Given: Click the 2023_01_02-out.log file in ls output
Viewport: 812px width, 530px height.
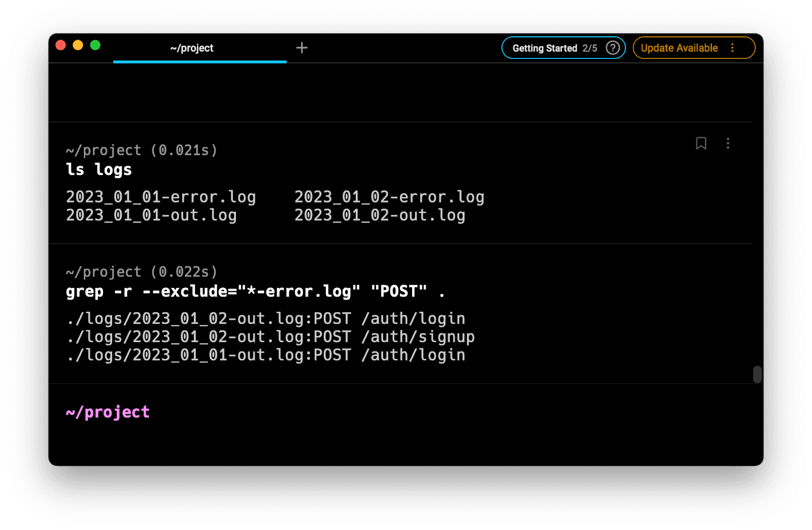Looking at the screenshot, I should pyautogui.click(x=380, y=215).
